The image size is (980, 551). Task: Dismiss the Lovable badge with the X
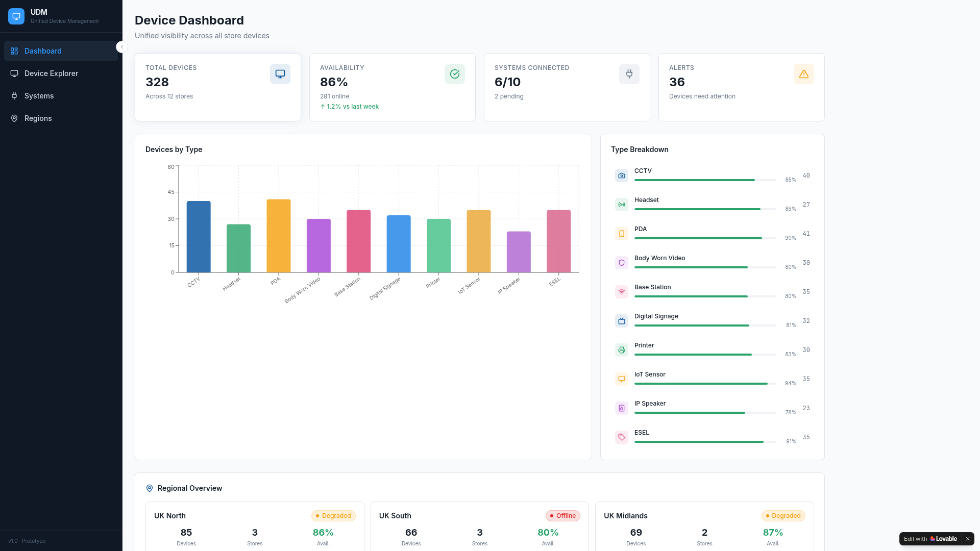point(967,539)
